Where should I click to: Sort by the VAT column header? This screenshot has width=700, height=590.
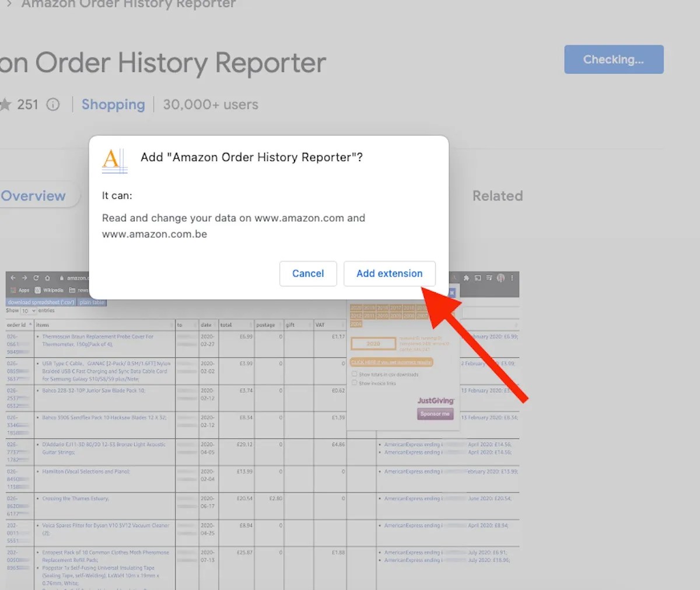[x=330, y=325]
